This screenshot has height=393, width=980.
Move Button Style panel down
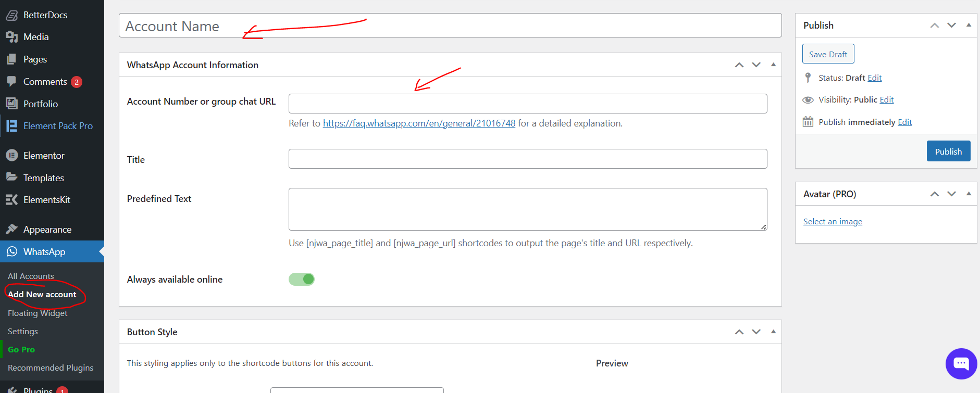[756, 332]
